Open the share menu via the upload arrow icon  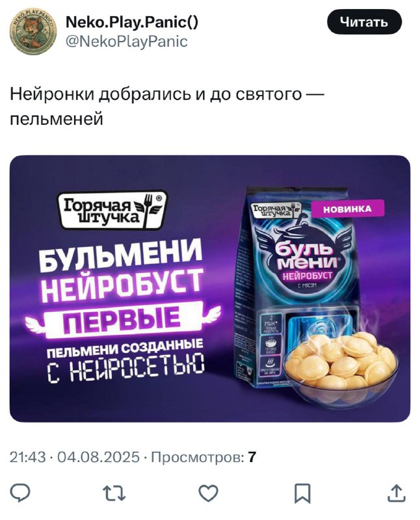point(397,493)
